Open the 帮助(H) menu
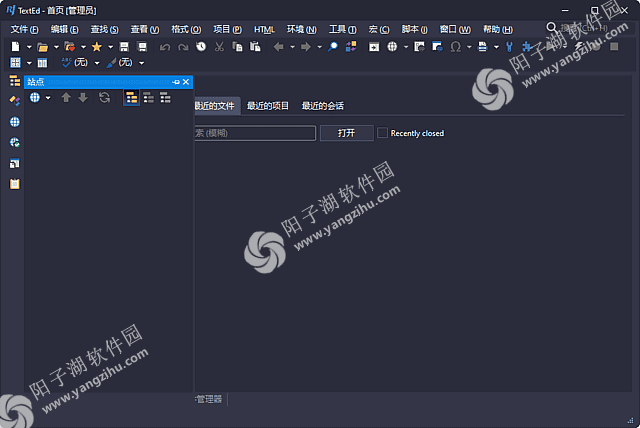The width and height of the screenshot is (640, 428). point(498,29)
